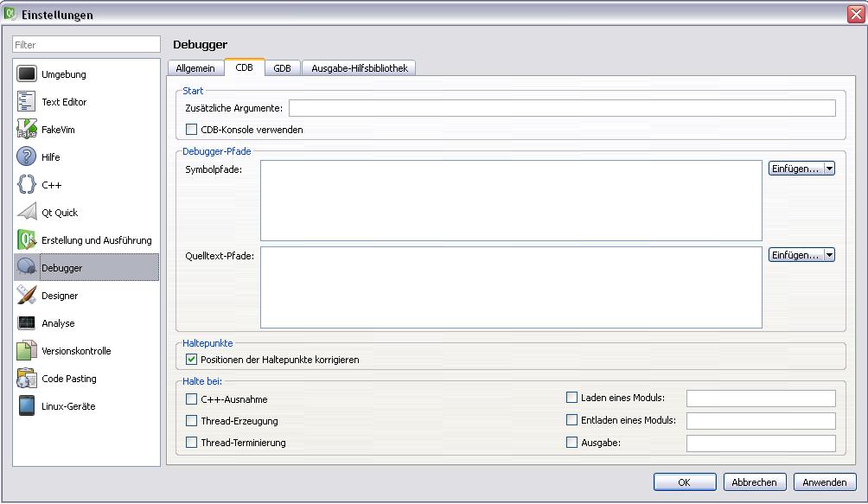Open the Designer brush icon
The height and width of the screenshot is (504, 868).
(x=27, y=295)
